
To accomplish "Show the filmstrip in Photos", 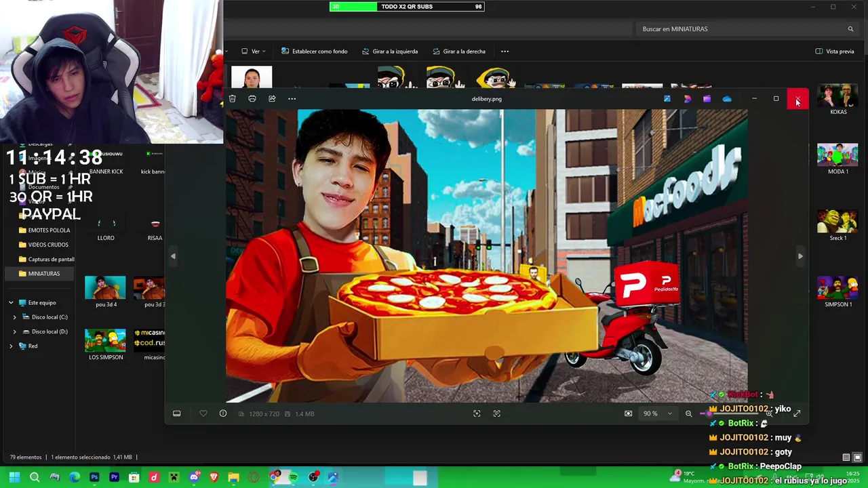I will 176,413.
